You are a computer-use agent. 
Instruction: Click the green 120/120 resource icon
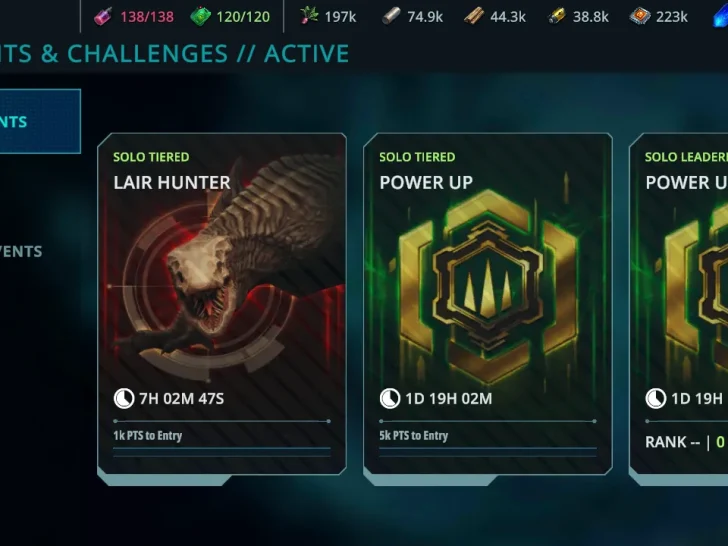pos(201,17)
